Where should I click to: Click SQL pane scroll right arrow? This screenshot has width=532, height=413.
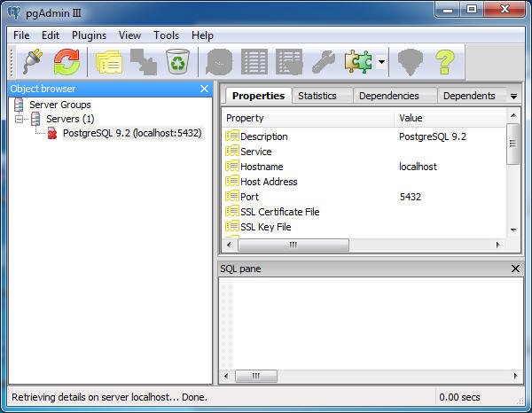516,376
